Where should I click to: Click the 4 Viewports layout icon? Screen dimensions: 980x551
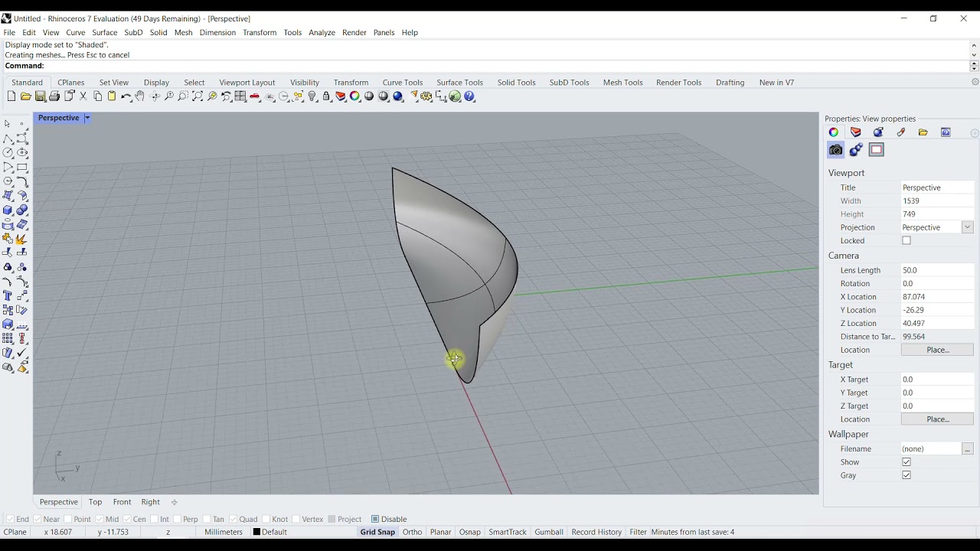click(240, 96)
